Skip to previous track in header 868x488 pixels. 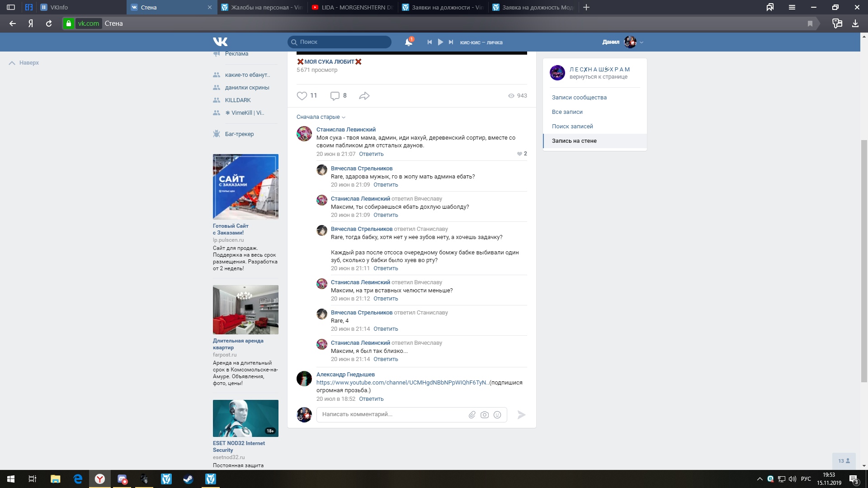(429, 42)
